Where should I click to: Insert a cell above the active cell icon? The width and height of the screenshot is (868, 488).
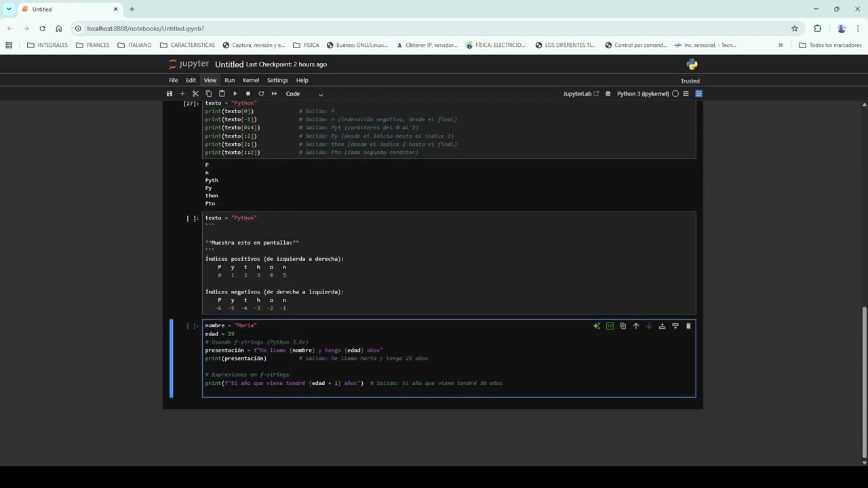(x=662, y=326)
